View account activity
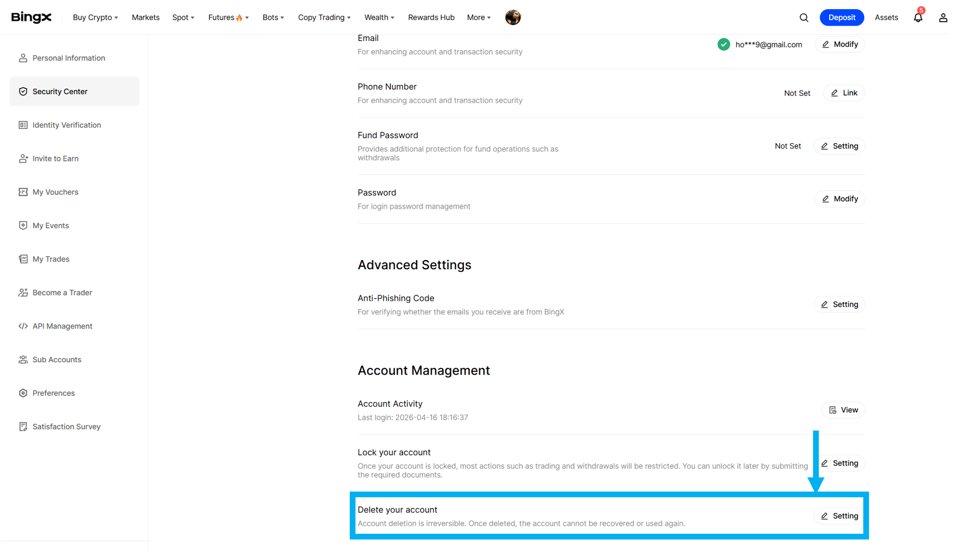The image size is (958, 560). point(843,410)
